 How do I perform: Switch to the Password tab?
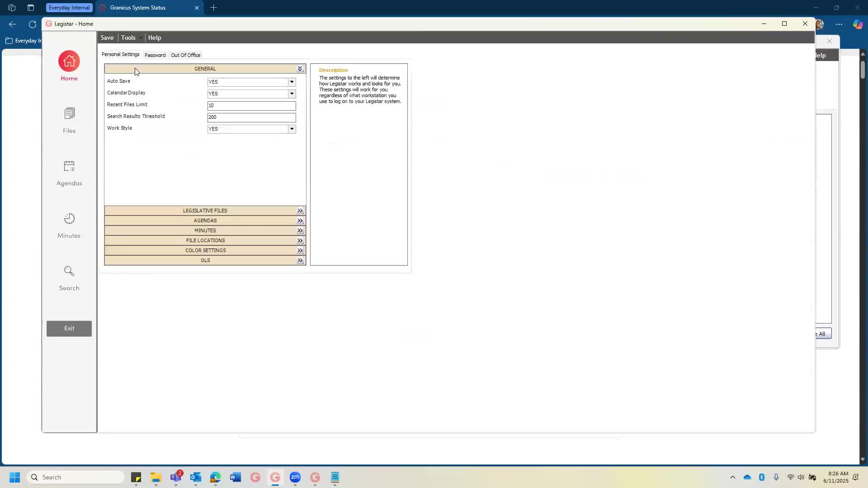pos(155,55)
